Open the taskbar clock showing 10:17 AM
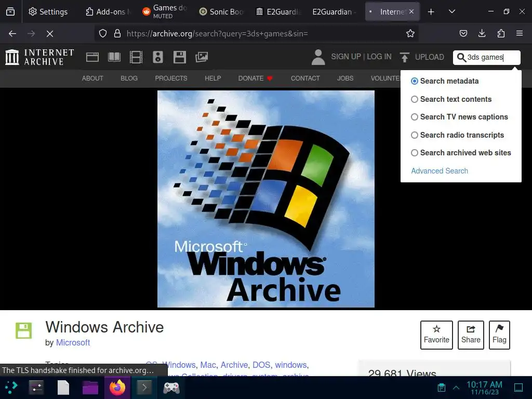532x399 pixels. pyautogui.click(x=485, y=388)
